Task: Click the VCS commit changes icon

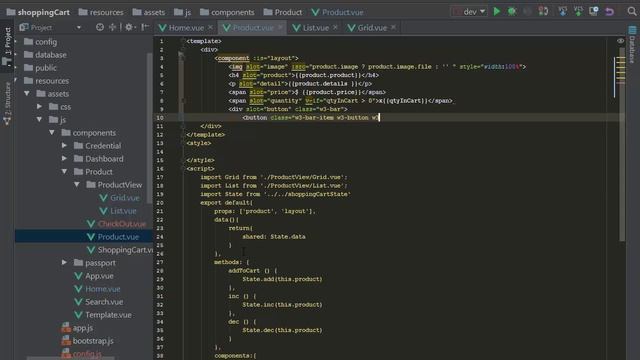Action: click(x=578, y=11)
